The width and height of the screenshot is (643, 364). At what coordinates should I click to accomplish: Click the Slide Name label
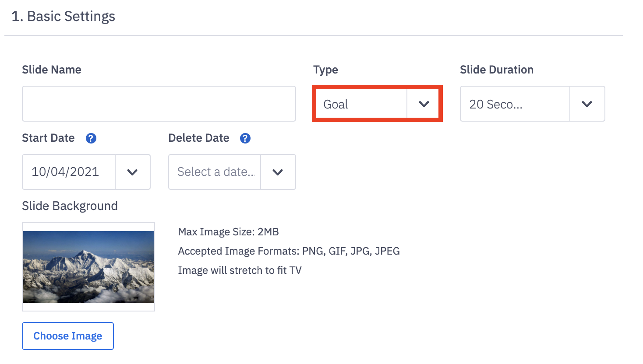[x=52, y=70]
